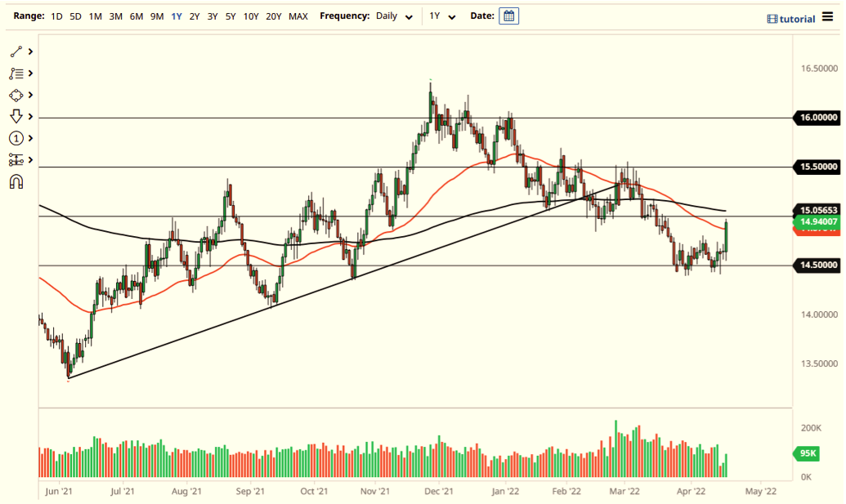Choose the shape drawing tool
This screenshot has height=504, width=846.
[x=15, y=95]
